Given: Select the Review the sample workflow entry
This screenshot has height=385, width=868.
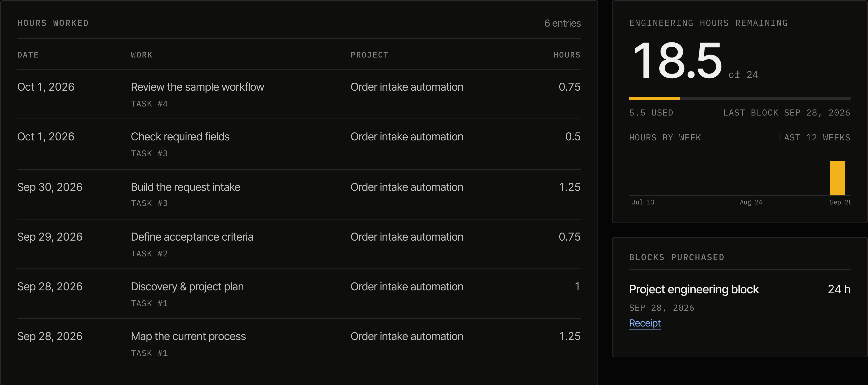Looking at the screenshot, I should [x=299, y=94].
